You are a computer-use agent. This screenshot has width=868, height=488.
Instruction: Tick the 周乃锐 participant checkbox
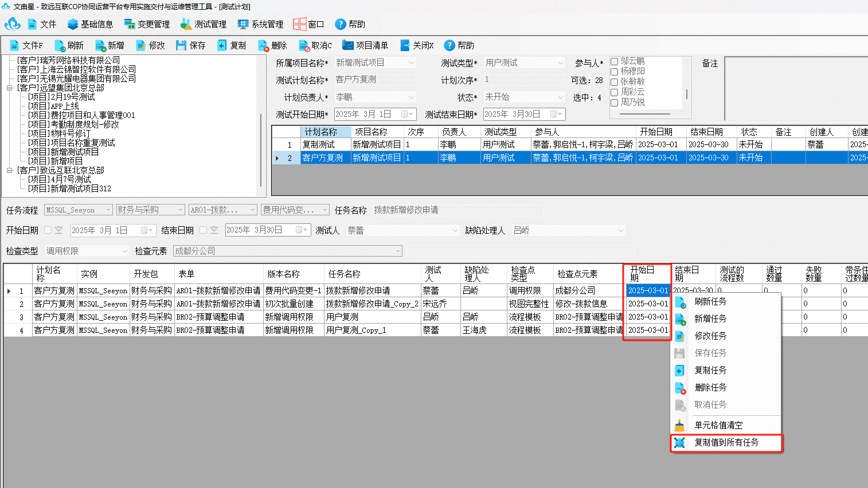click(614, 103)
